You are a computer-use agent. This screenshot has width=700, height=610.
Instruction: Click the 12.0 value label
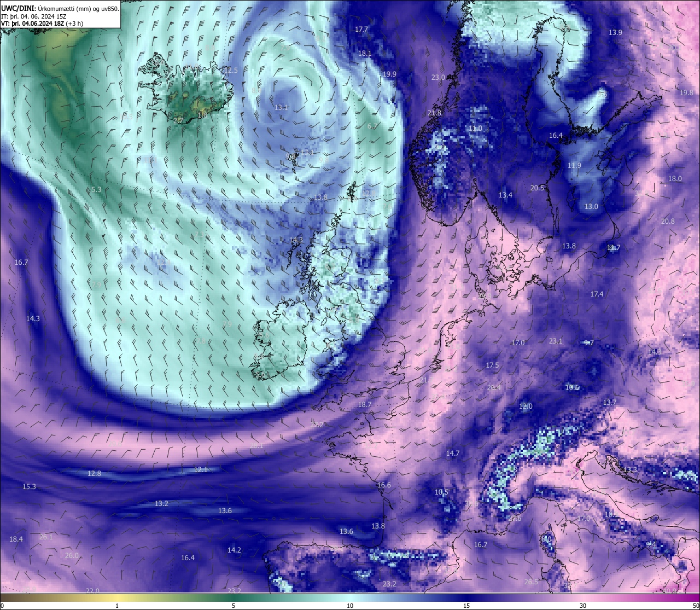526,406
